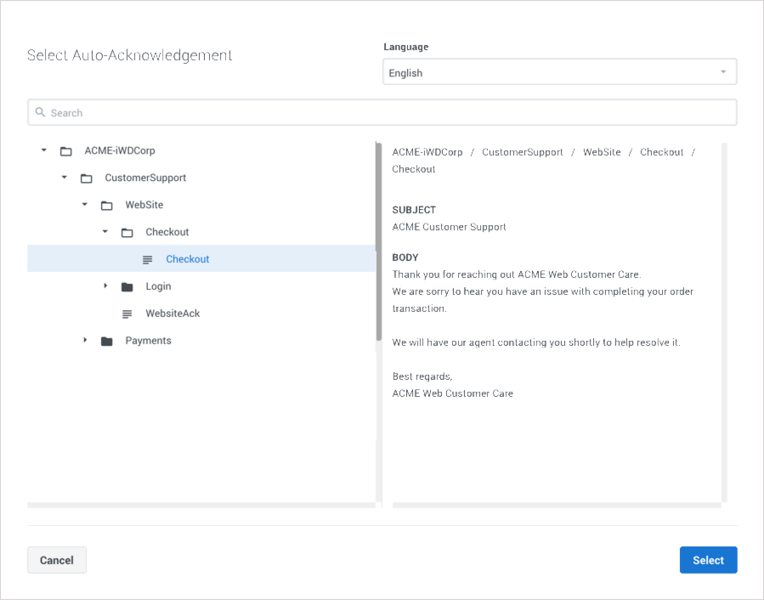Collapse the Checkout folder arrow
The height and width of the screenshot is (600, 764).
coord(105,232)
